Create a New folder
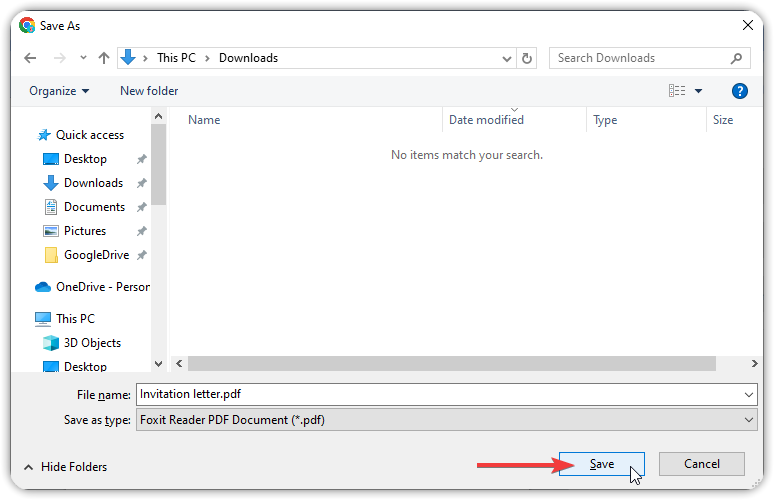The image size is (774, 500). click(x=149, y=91)
